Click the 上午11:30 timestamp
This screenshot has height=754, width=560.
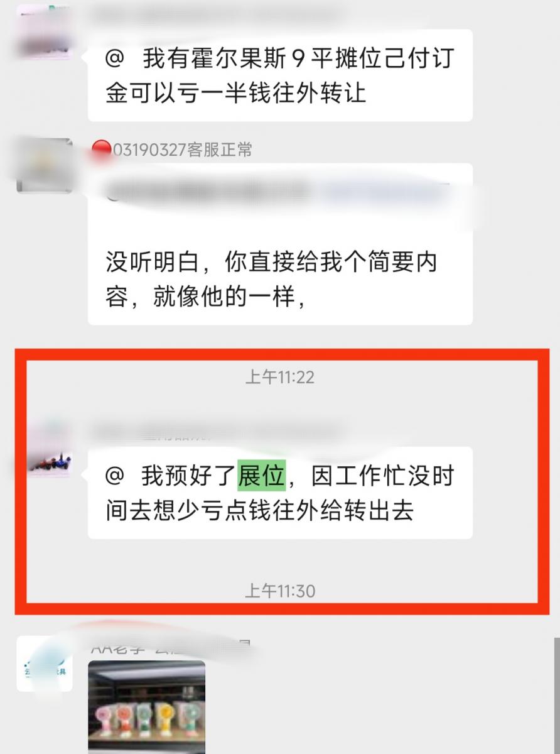pyautogui.click(x=280, y=591)
